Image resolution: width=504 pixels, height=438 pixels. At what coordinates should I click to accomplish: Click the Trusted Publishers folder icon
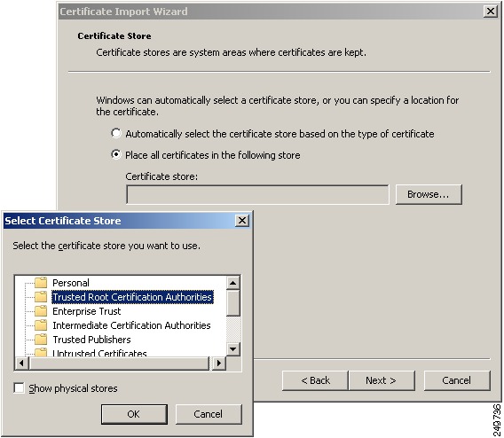(41, 339)
